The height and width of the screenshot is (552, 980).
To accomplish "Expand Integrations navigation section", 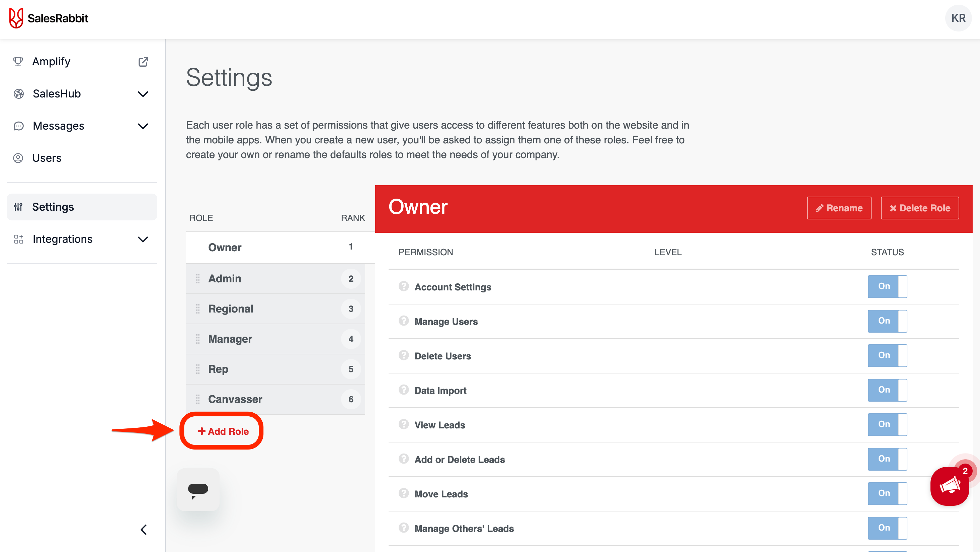I will 143,239.
